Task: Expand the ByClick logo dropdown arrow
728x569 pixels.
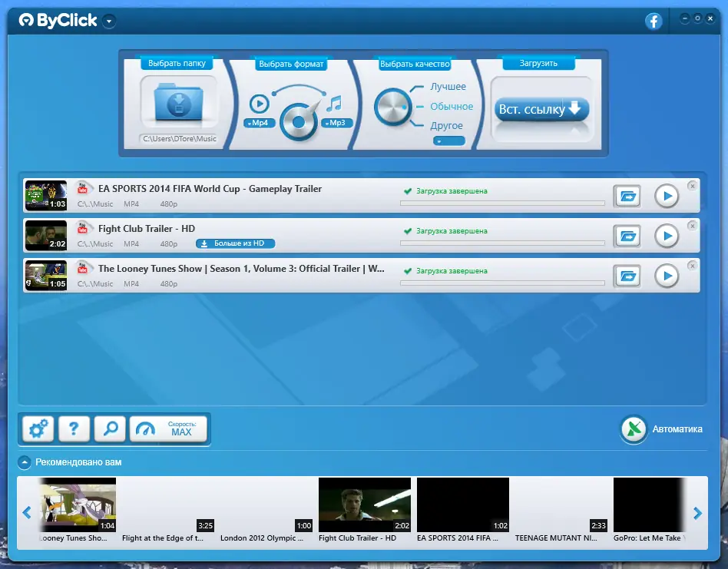Action: [x=108, y=22]
